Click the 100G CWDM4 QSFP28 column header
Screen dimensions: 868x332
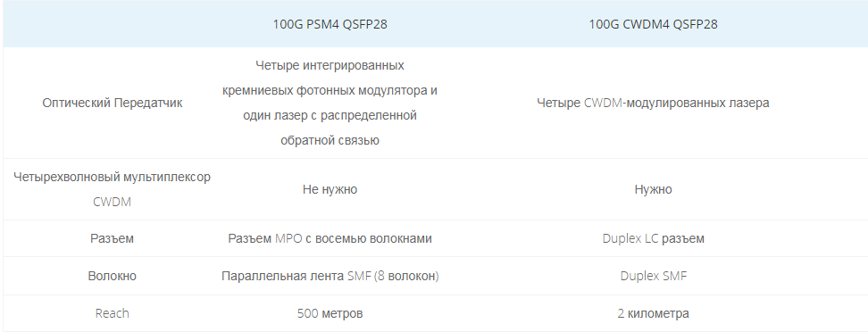[x=653, y=24]
